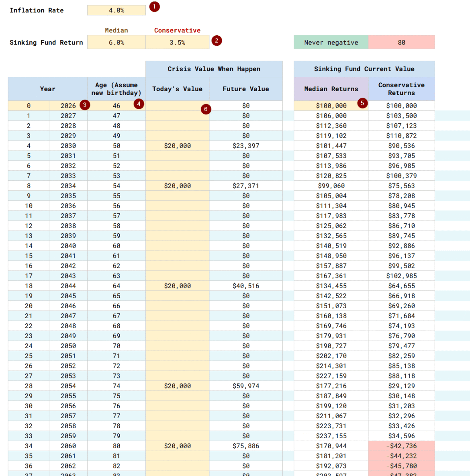470x476 pixels.
Task: Click the $20,000 crisis value for 2030
Action: (177, 145)
